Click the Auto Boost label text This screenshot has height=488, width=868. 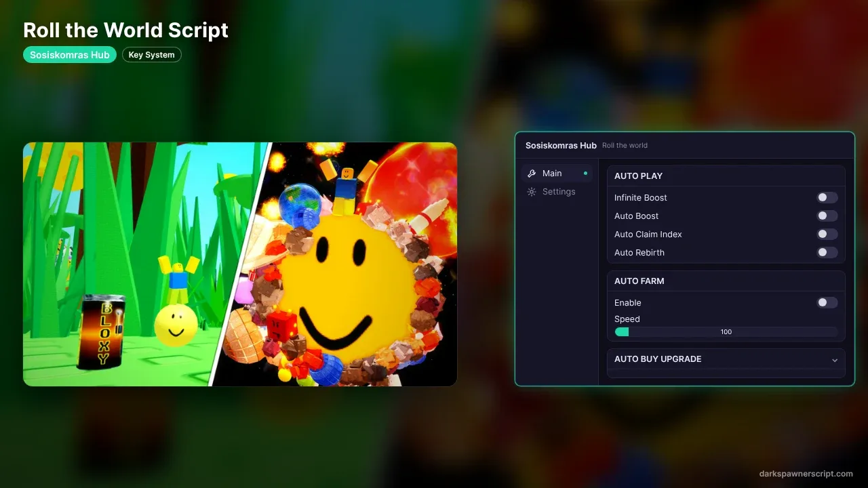click(x=637, y=216)
